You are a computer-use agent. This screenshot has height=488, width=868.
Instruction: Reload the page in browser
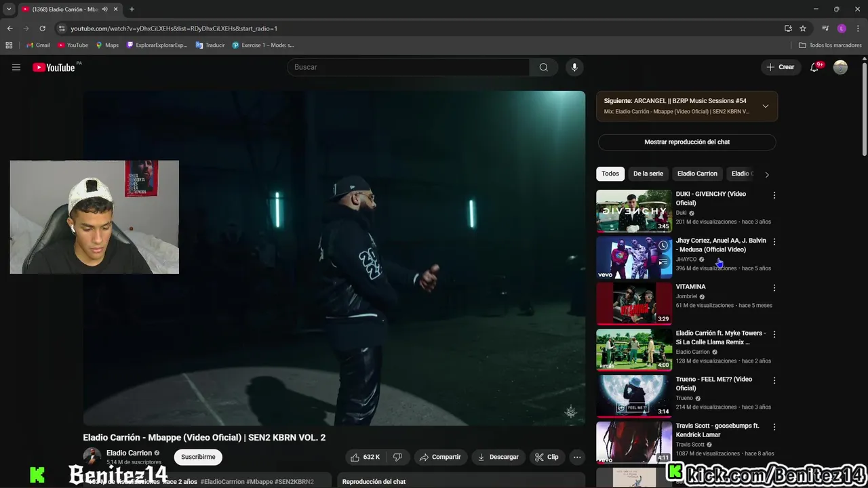coord(42,28)
